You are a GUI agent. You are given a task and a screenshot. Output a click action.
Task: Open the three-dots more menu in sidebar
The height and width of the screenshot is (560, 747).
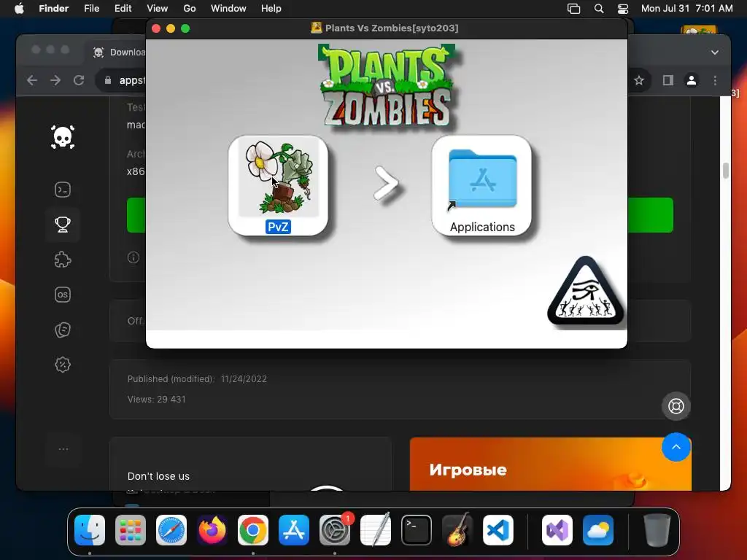63,449
